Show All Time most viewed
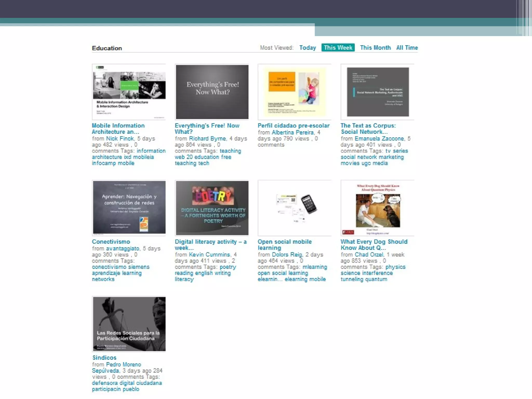The width and height of the screenshot is (532, 399). point(407,48)
